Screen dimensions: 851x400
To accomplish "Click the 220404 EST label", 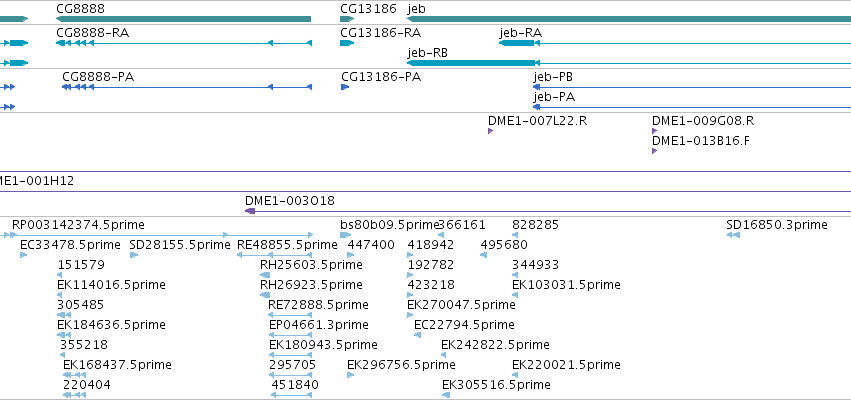I will (x=87, y=385).
